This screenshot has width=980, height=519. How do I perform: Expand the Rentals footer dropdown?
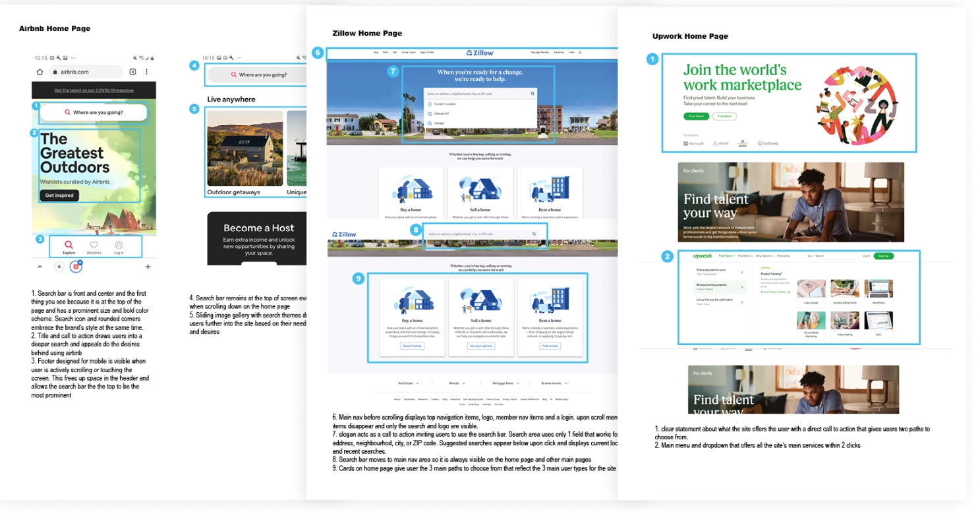pyautogui.click(x=457, y=383)
